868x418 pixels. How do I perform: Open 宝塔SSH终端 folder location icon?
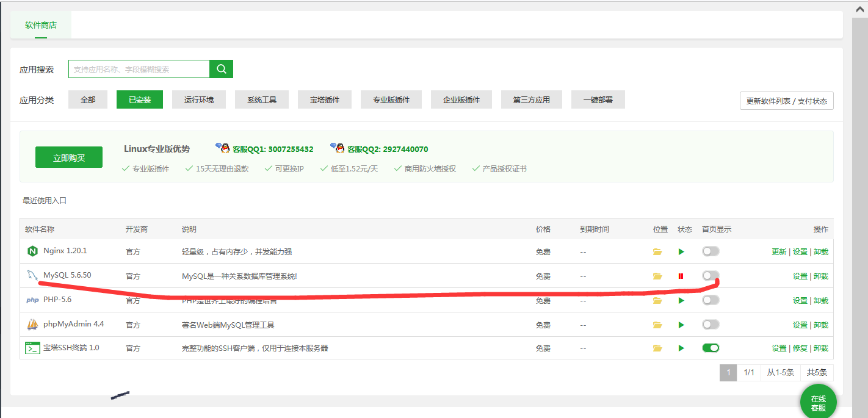657,348
